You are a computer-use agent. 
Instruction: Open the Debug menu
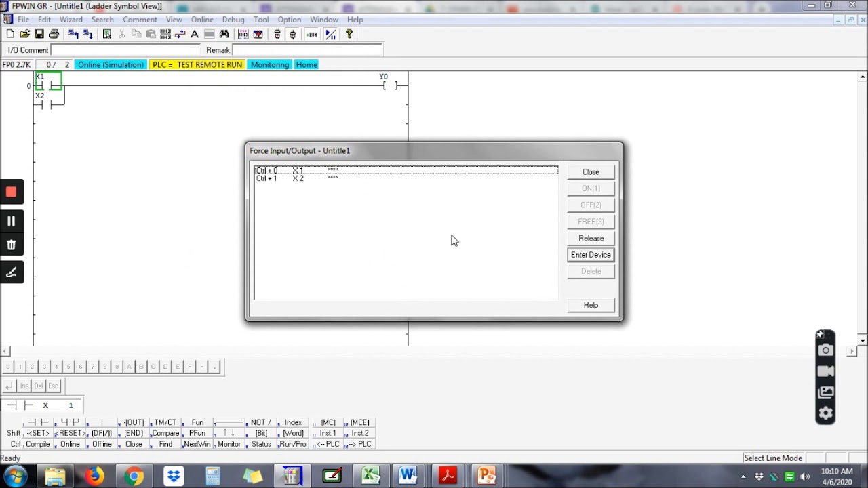pos(233,20)
